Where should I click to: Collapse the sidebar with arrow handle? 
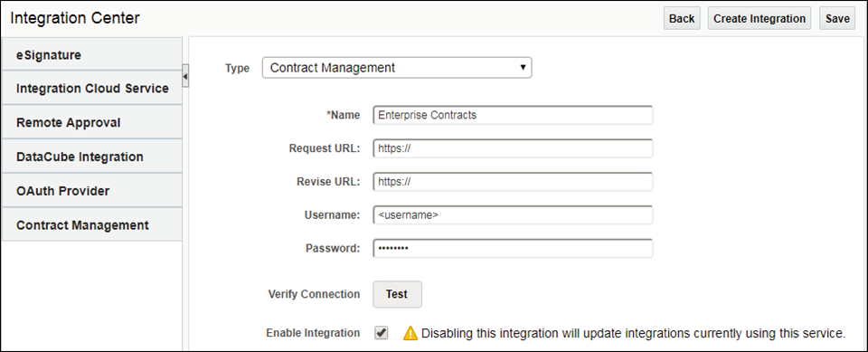point(185,76)
